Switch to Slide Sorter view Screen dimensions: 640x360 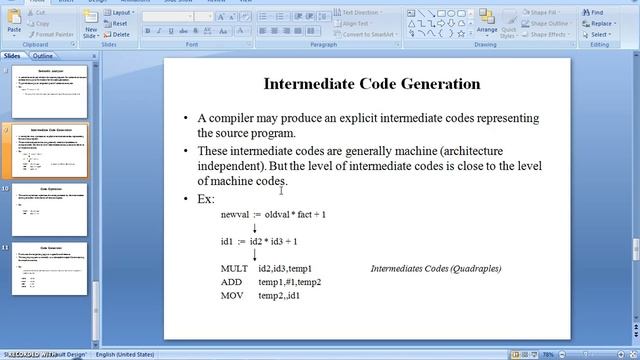(x=525, y=355)
